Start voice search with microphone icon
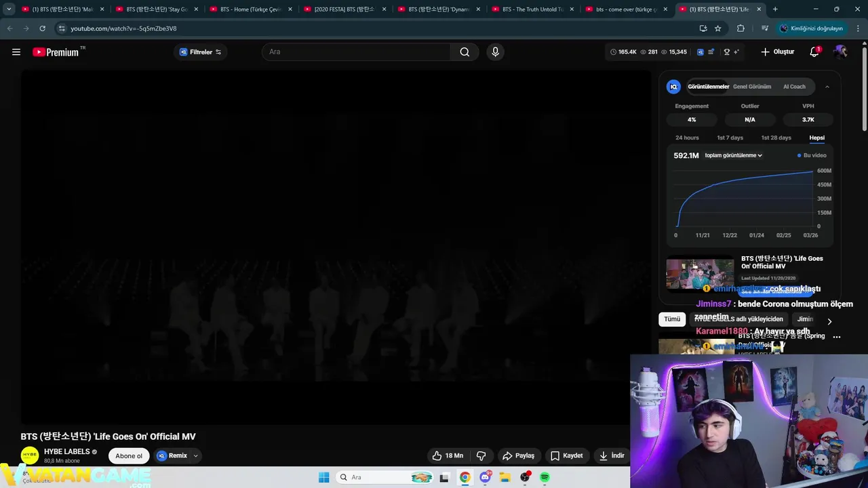The image size is (868, 488). [495, 52]
